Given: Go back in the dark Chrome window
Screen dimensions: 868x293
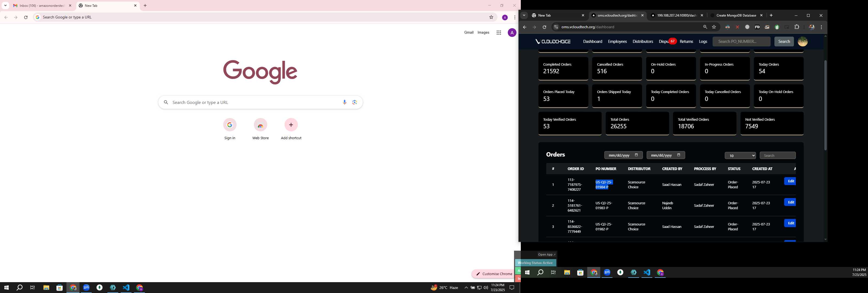Looking at the screenshot, I should point(524,27).
